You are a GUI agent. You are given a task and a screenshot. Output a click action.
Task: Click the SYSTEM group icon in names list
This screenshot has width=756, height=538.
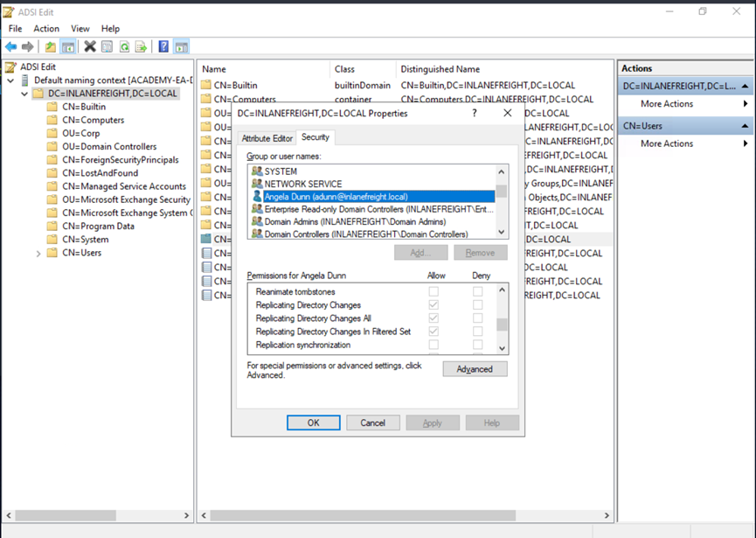[257, 171]
